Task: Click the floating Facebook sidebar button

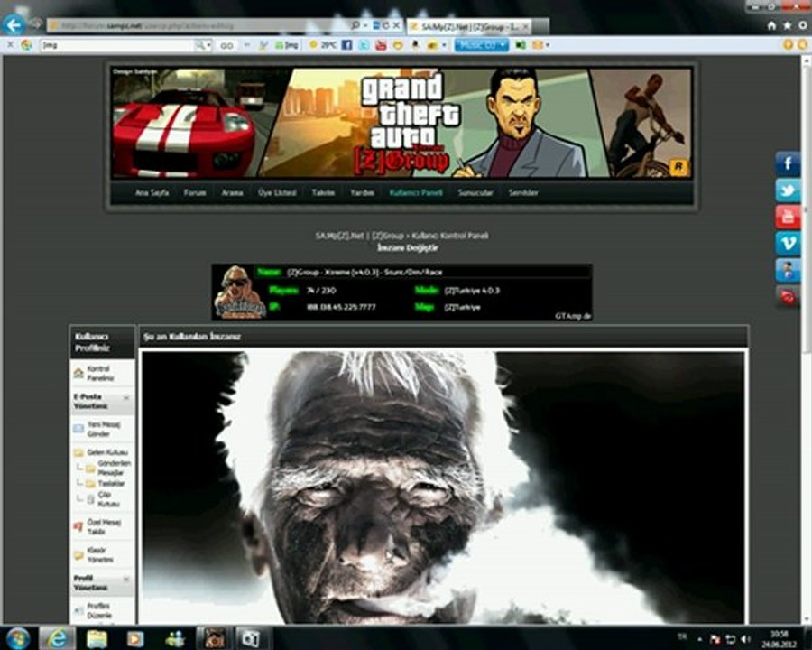Action: pyautogui.click(x=788, y=164)
